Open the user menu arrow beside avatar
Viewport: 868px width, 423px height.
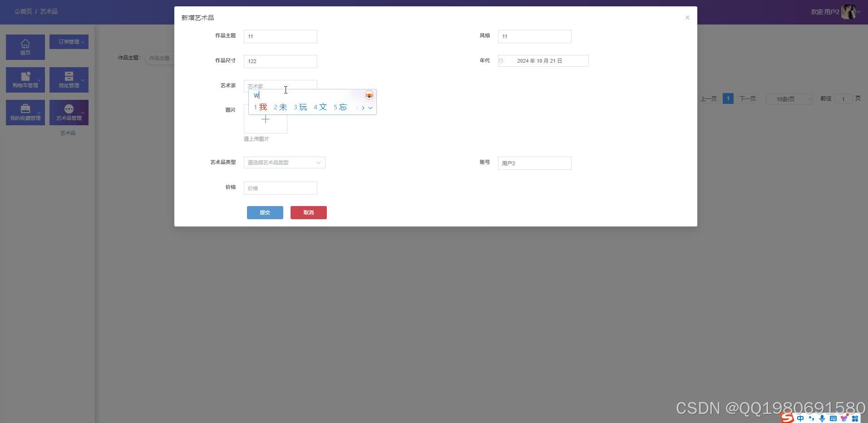pyautogui.click(x=858, y=12)
